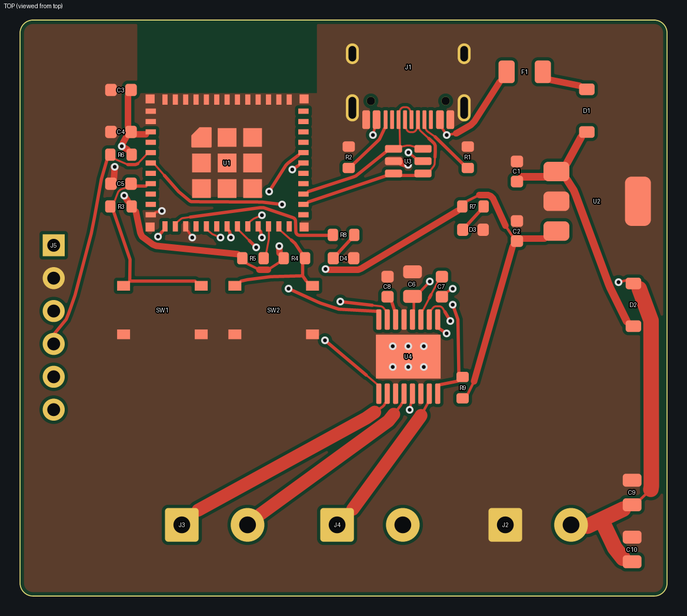
Task: Select the U3 IC label
Action: point(408,161)
